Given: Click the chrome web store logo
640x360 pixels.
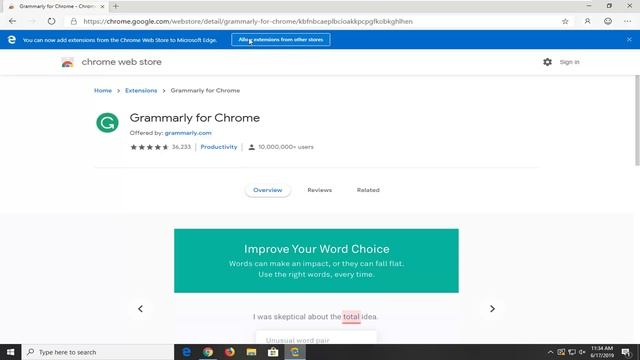Looking at the screenshot, I should pos(67,62).
